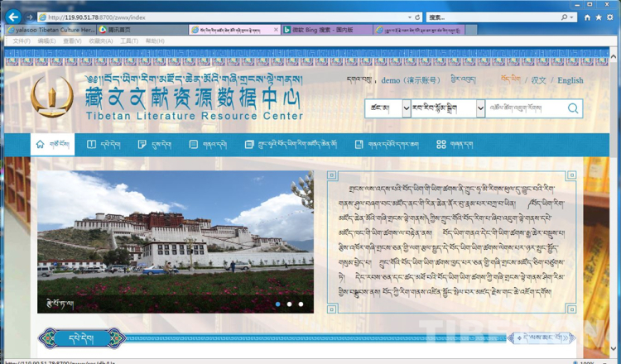Screen dimensions: 621x364
Task: Select the first carousel slide dot
Action: [x=277, y=304]
